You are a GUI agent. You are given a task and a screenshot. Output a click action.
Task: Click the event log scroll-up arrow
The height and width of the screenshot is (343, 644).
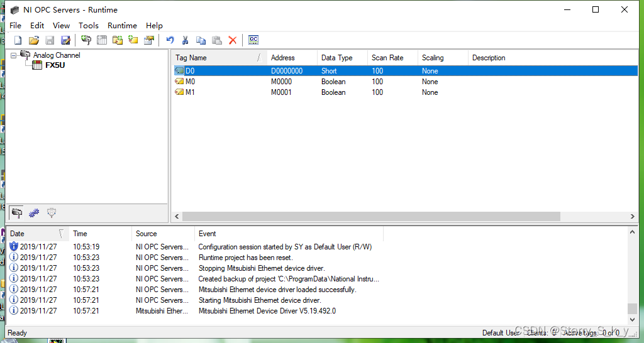tap(632, 232)
